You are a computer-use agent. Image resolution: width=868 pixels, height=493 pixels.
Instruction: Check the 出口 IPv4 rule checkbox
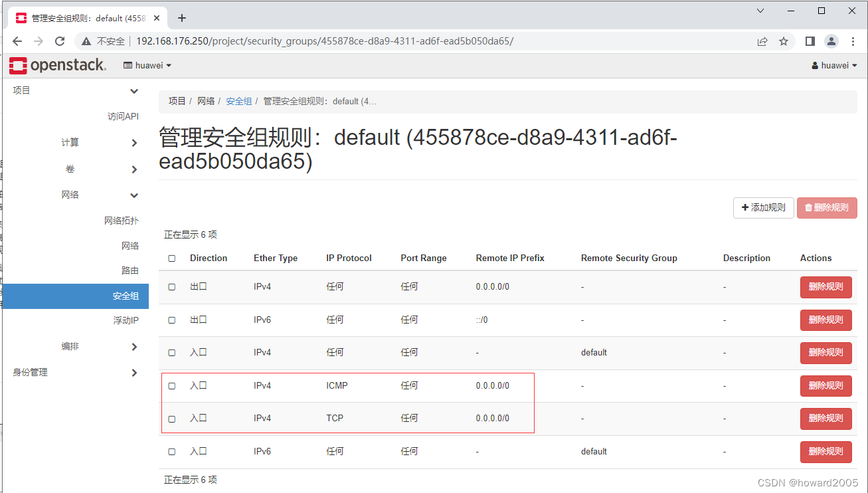tap(172, 287)
